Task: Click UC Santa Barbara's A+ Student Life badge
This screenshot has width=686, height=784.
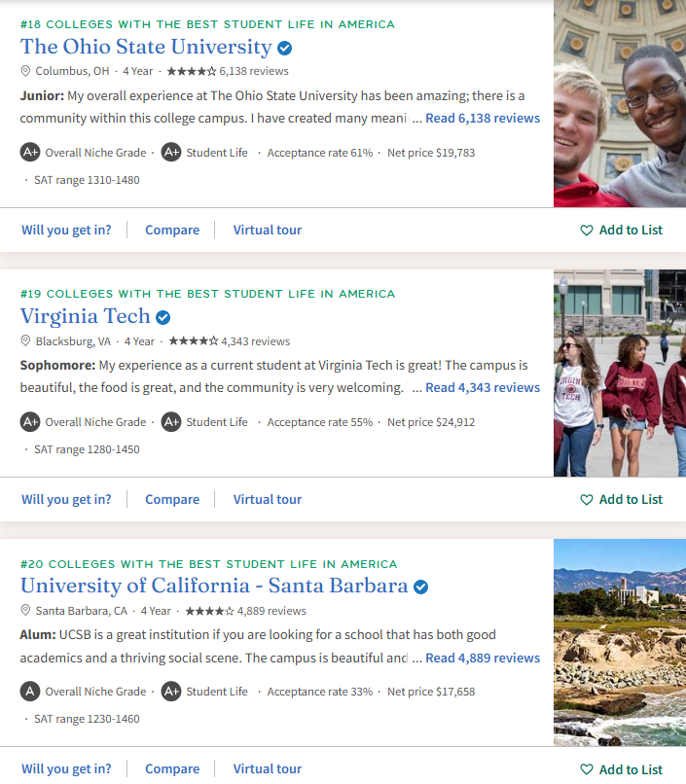Action: pos(171,692)
